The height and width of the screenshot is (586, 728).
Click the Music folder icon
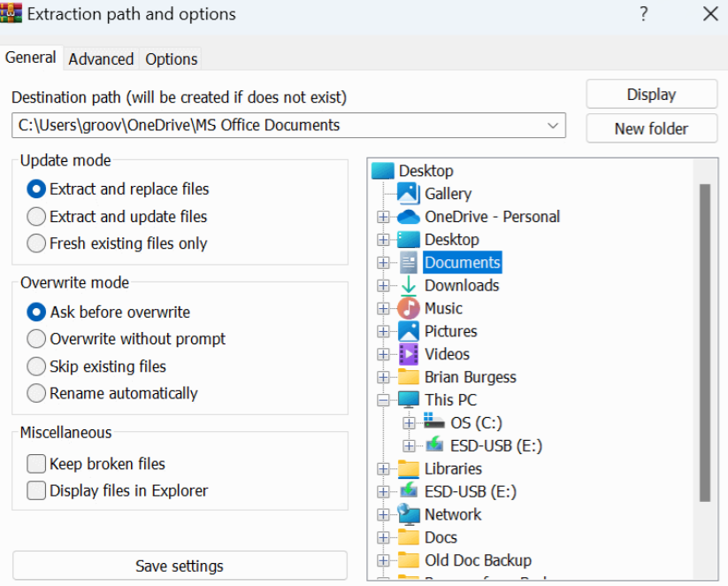pos(409,308)
